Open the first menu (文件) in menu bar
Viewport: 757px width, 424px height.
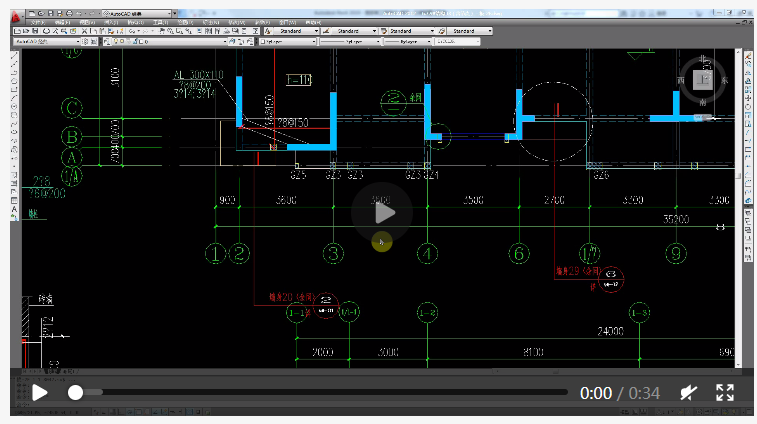(x=38, y=23)
